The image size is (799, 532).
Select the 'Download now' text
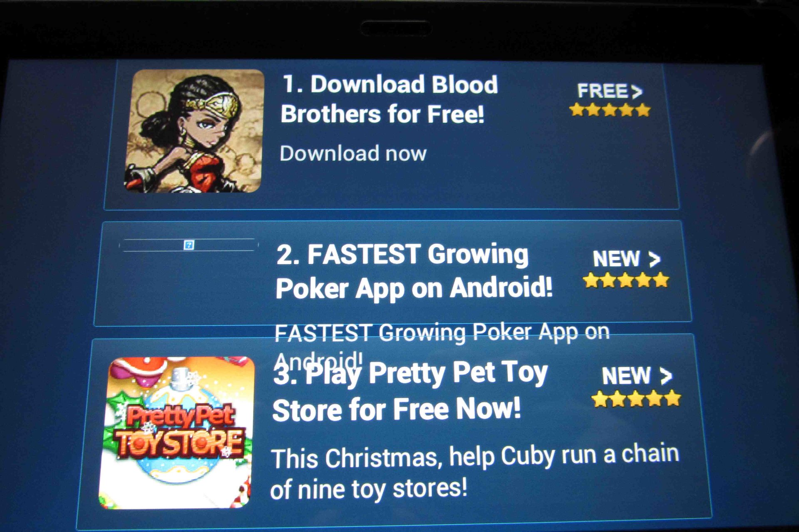(x=353, y=153)
